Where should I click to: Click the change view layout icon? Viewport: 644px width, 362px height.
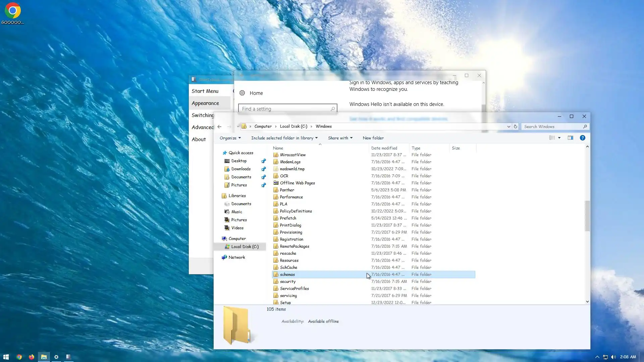tap(552, 138)
